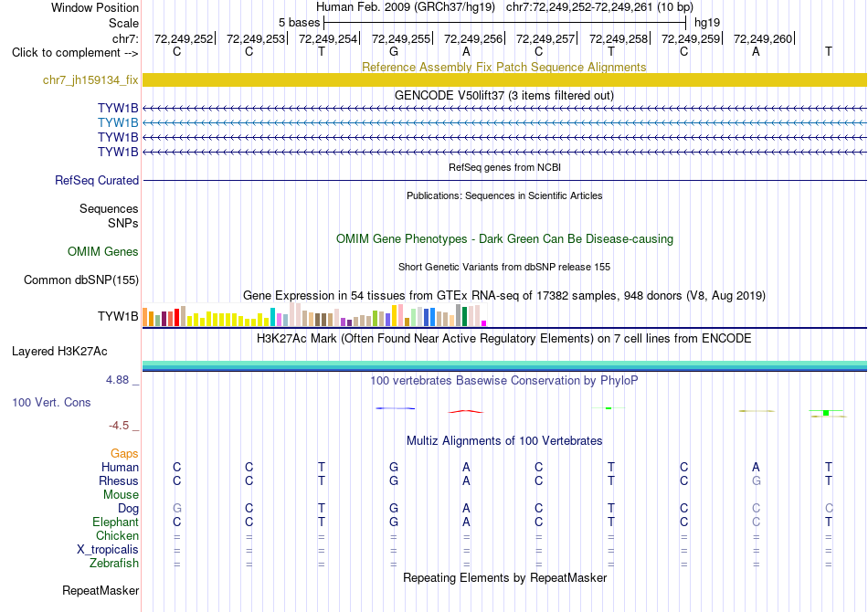Click reference base T below 72,249,254
This screenshot has height=612, width=868.
pyautogui.click(x=322, y=52)
